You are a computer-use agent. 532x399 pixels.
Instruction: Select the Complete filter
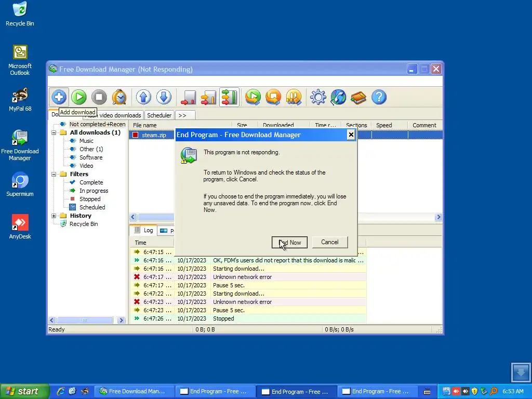91,182
